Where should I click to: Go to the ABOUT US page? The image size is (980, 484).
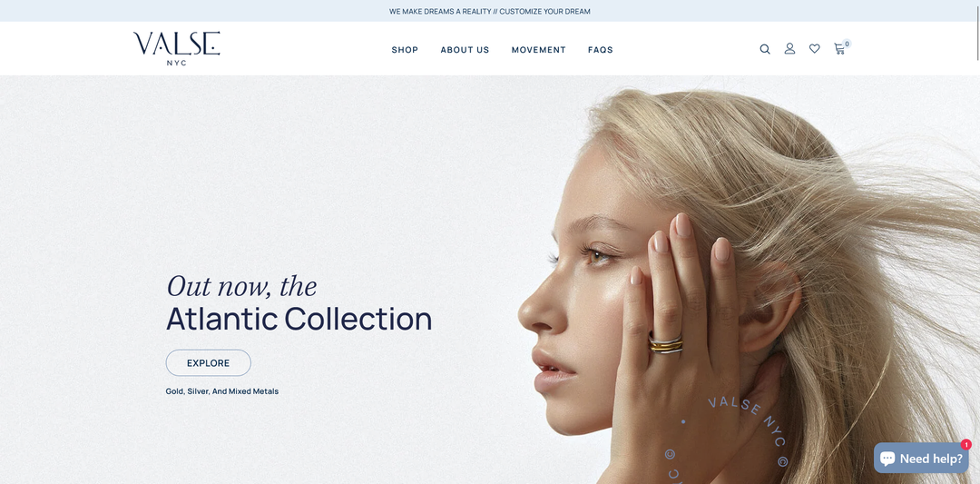pyautogui.click(x=465, y=50)
